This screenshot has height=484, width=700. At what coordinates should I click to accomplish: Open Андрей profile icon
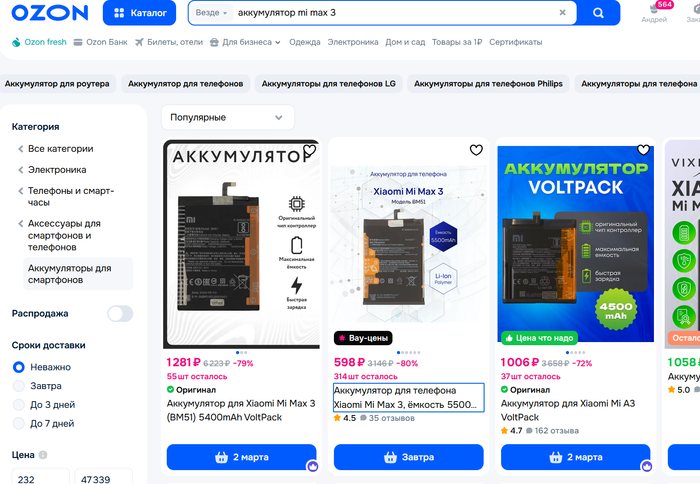(654, 12)
